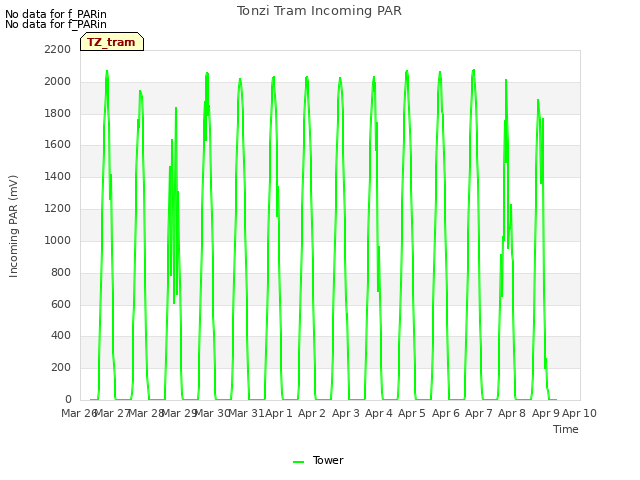Click the 1000 y-axis tick label
The width and height of the screenshot is (640, 480).
tap(58, 240)
